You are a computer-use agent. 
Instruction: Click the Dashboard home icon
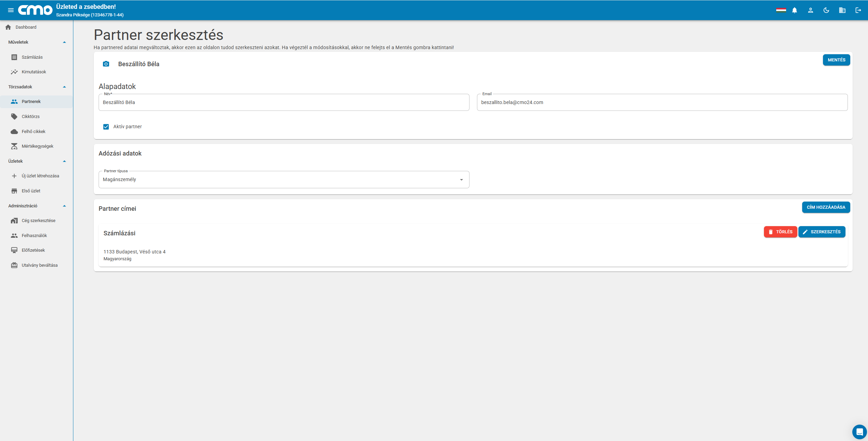(x=8, y=27)
